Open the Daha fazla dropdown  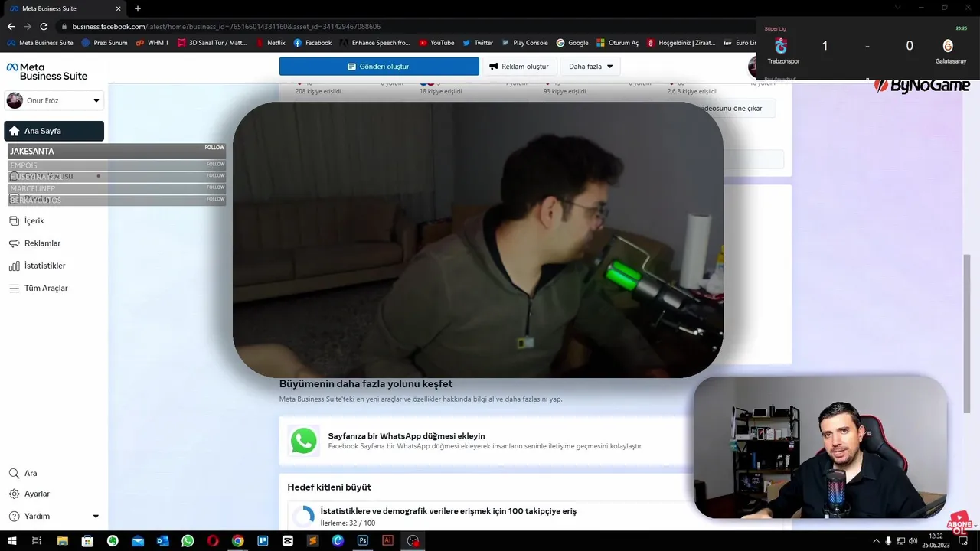pyautogui.click(x=590, y=67)
